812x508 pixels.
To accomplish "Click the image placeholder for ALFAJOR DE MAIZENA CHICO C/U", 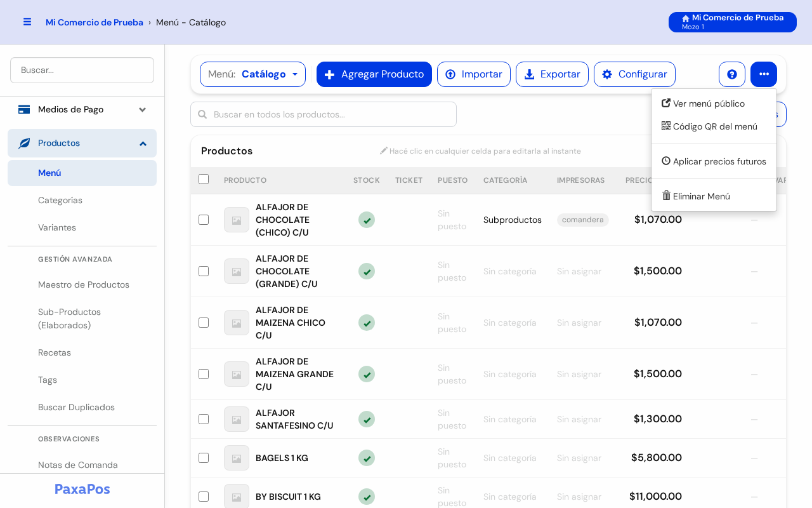I will 237,323.
